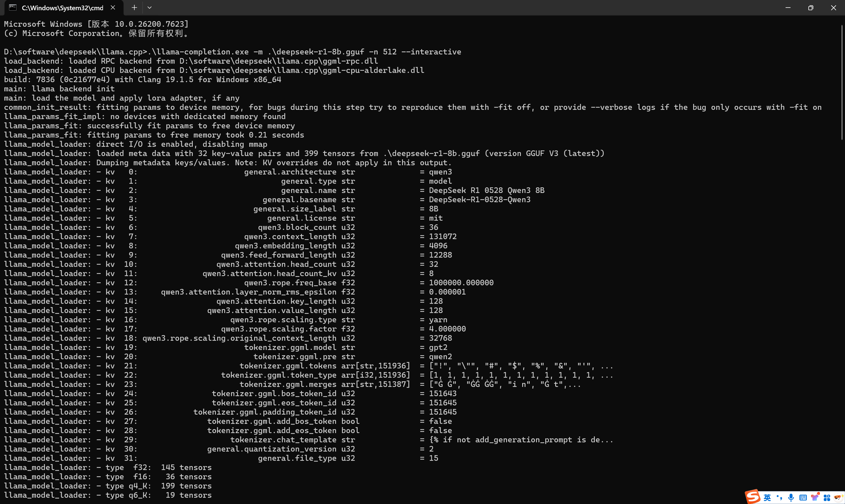This screenshot has width=845, height=504.
Task: Open Sogou skin shop shirt icon
Action: (815, 497)
